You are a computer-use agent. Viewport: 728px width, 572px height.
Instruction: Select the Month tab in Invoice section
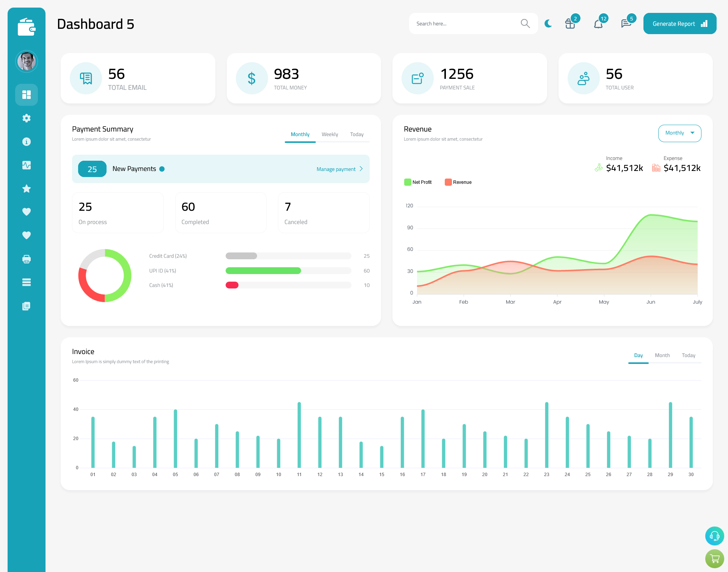(x=662, y=355)
